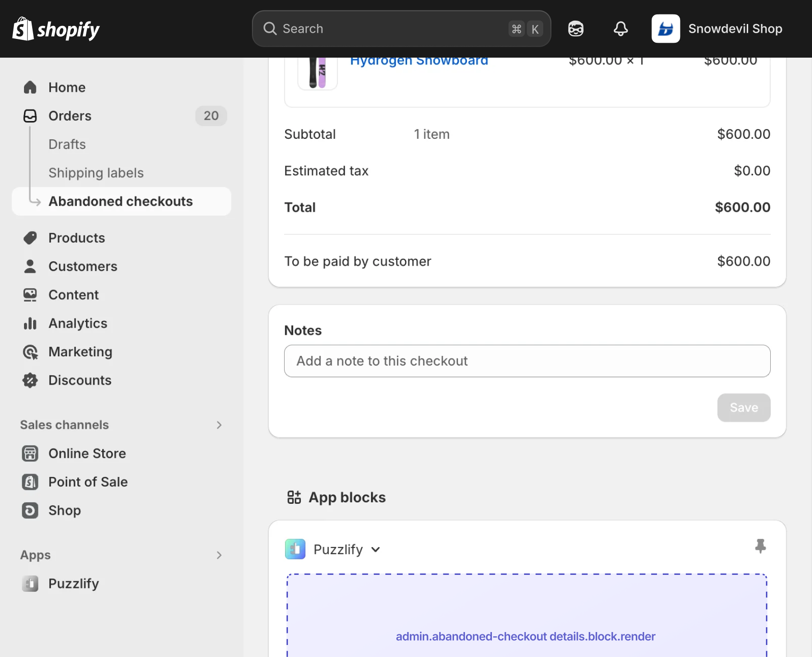Click the Shopify logo
The image size is (812, 657).
coord(56,29)
